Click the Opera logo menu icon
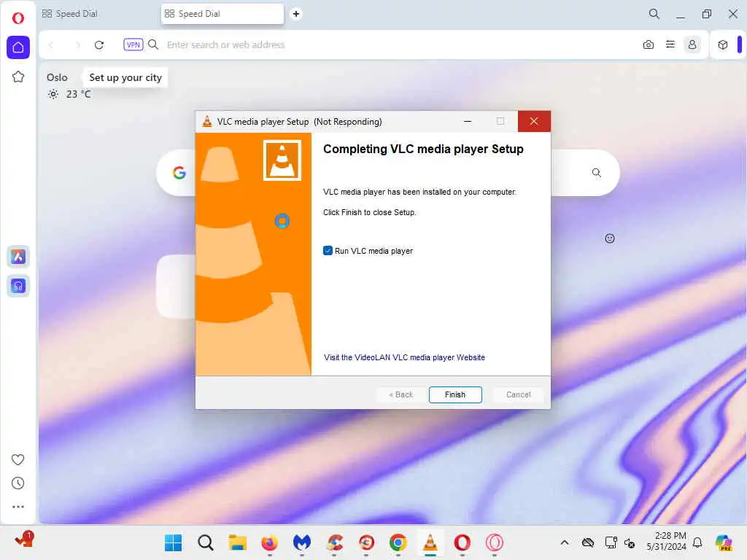 pos(18,18)
